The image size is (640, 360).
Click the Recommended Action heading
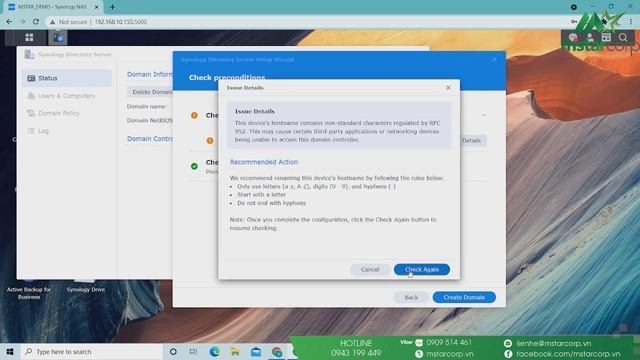coord(264,162)
